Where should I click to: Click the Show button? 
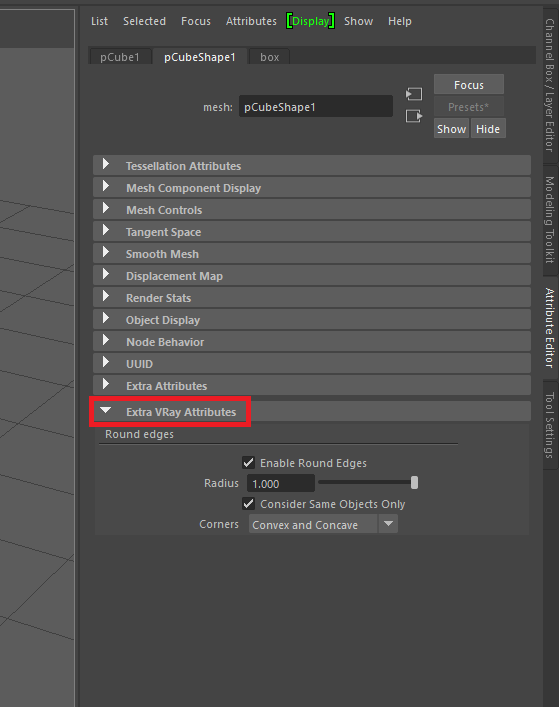(451, 129)
